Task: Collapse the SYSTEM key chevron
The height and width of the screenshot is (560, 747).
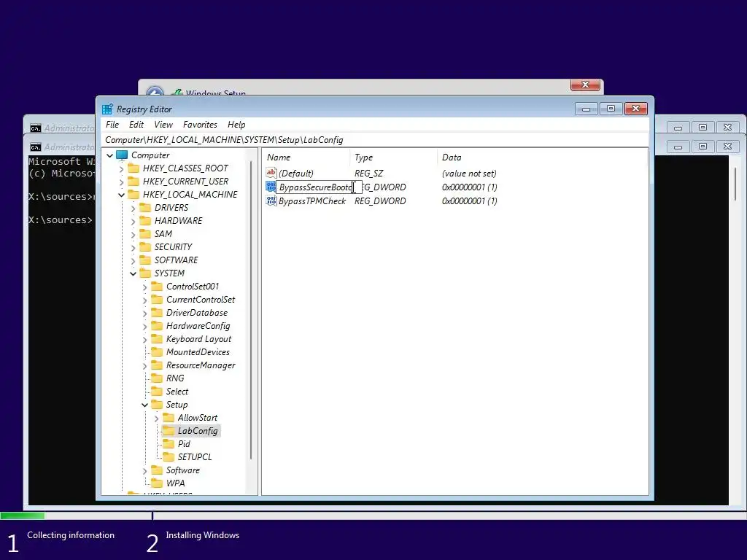Action: tap(133, 273)
